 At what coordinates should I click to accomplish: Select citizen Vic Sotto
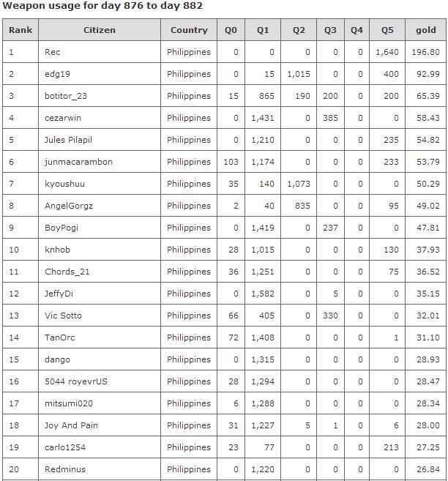click(x=63, y=316)
